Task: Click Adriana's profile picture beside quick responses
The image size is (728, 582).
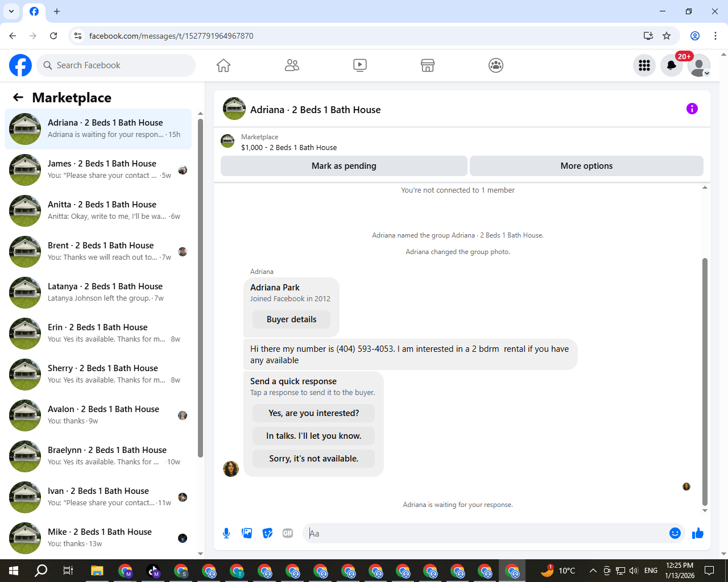Action: click(x=231, y=469)
